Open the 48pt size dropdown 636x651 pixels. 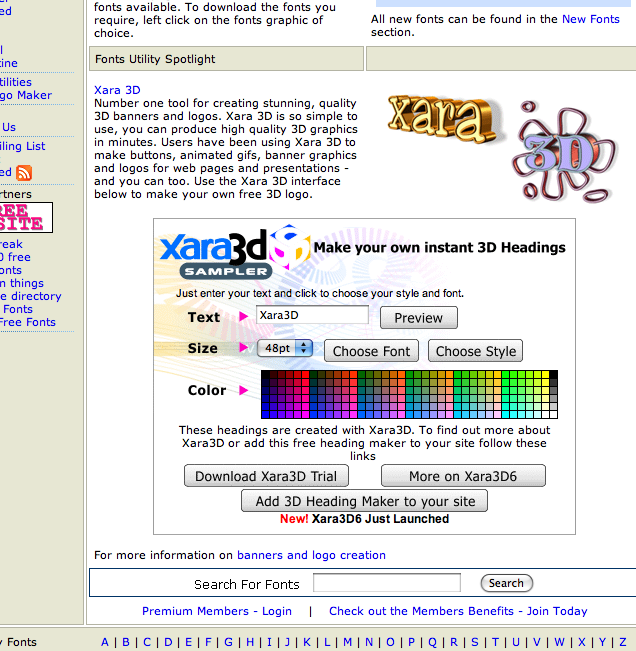click(x=285, y=349)
